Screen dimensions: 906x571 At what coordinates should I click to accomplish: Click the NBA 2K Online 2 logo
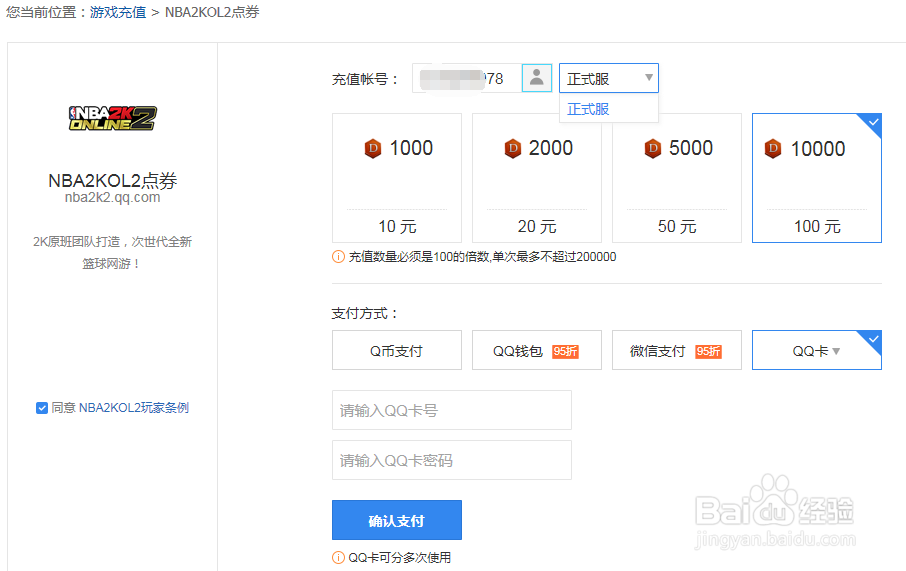[113, 118]
